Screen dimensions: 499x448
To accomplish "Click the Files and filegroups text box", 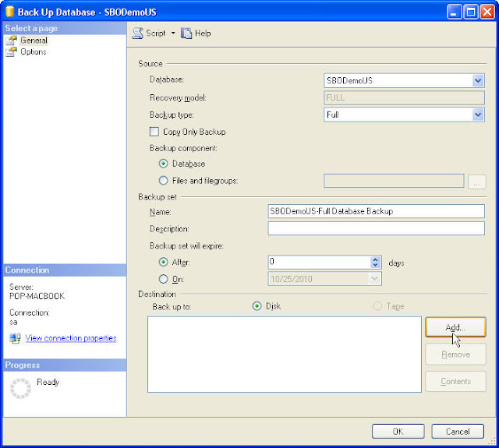I will [394, 181].
